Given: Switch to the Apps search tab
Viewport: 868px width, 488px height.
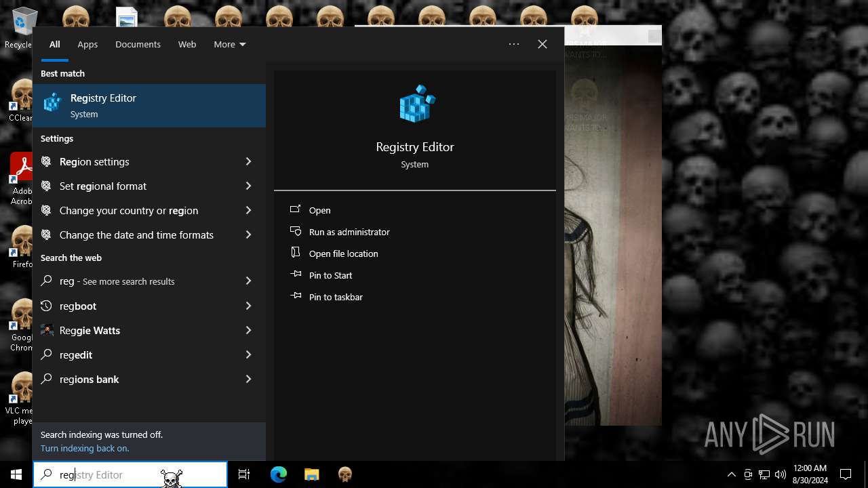Looking at the screenshot, I should click(87, 44).
